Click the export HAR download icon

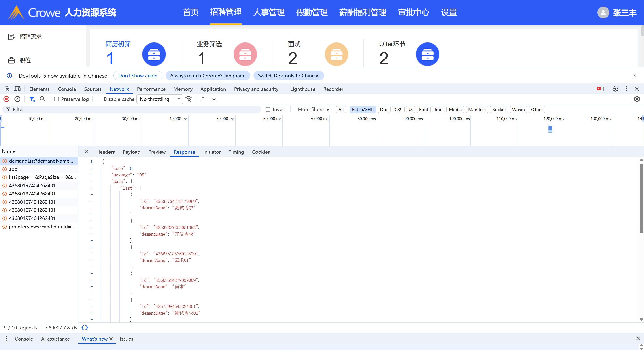tap(214, 99)
